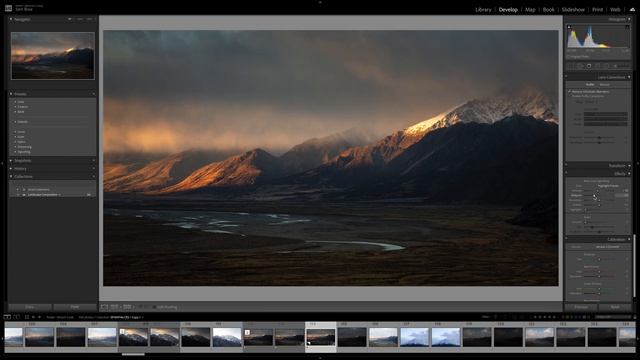Viewport: 640px width, 360px height.
Task: Collapse the left panel group arrow
Action: tap(2, 163)
